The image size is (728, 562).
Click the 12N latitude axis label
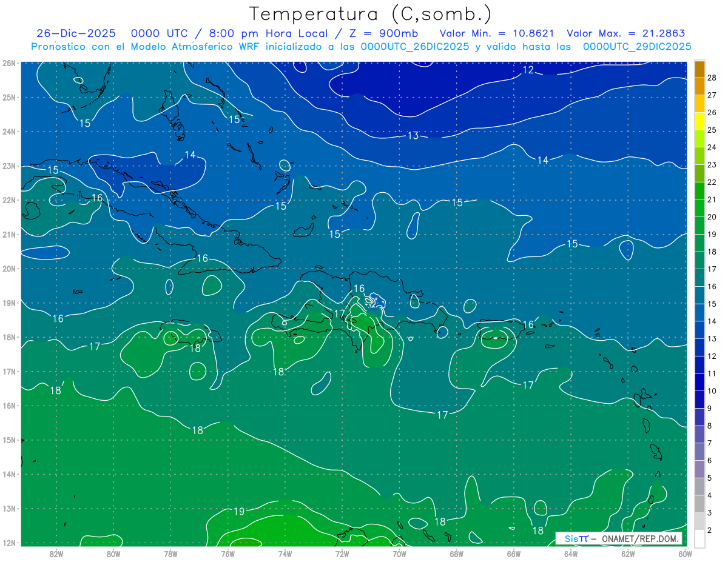[x=8, y=543]
